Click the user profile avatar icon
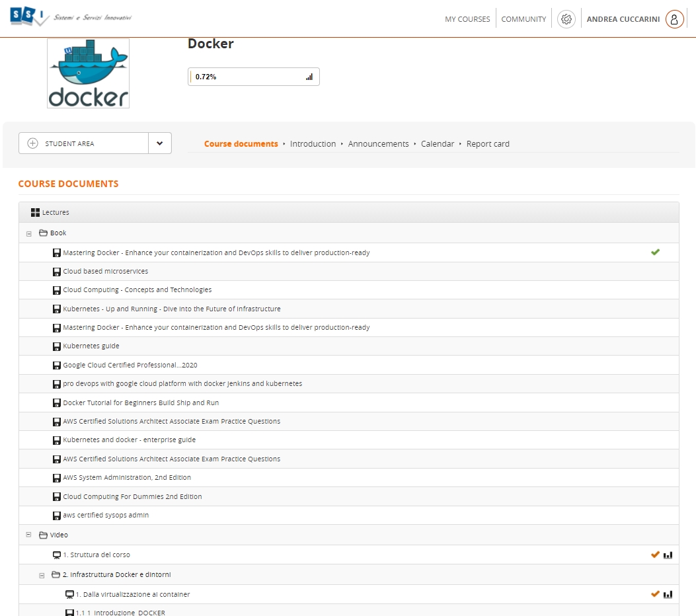The width and height of the screenshot is (696, 616). [x=674, y=19]
